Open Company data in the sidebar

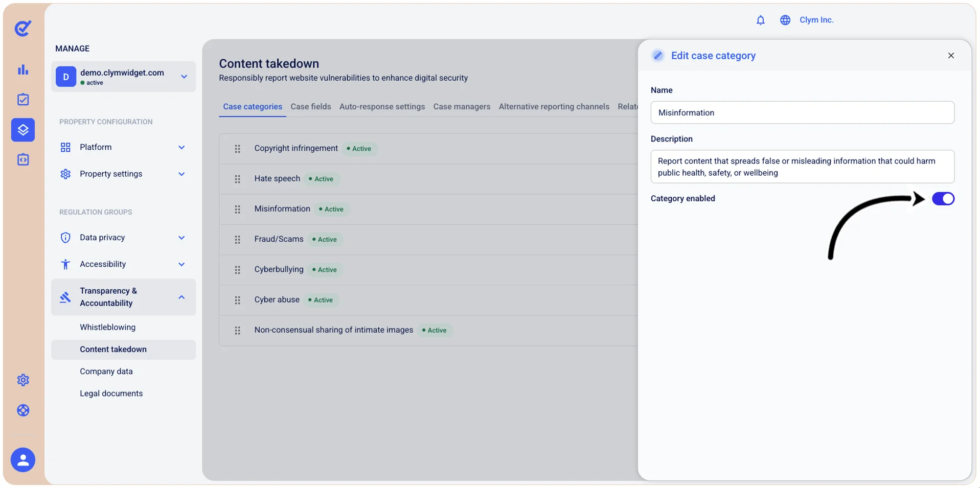click(x=106, y=371)
